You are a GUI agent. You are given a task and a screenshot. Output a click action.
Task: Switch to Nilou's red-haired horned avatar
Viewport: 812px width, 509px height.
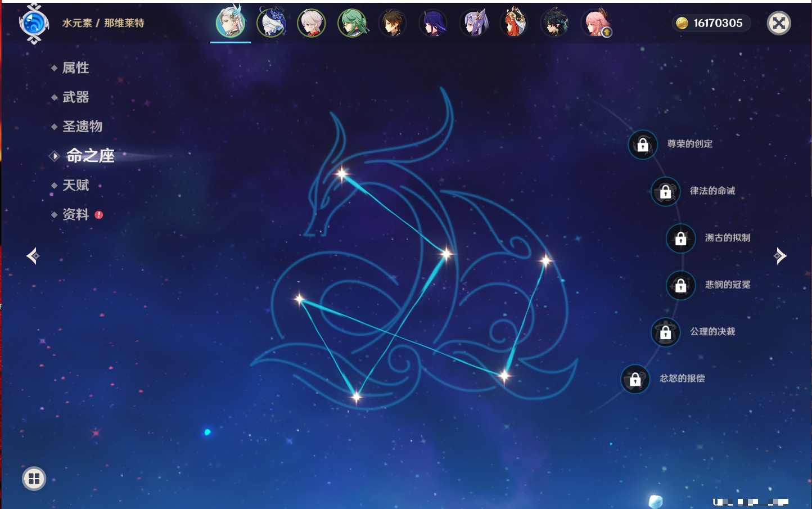click(x=514, y=23)
